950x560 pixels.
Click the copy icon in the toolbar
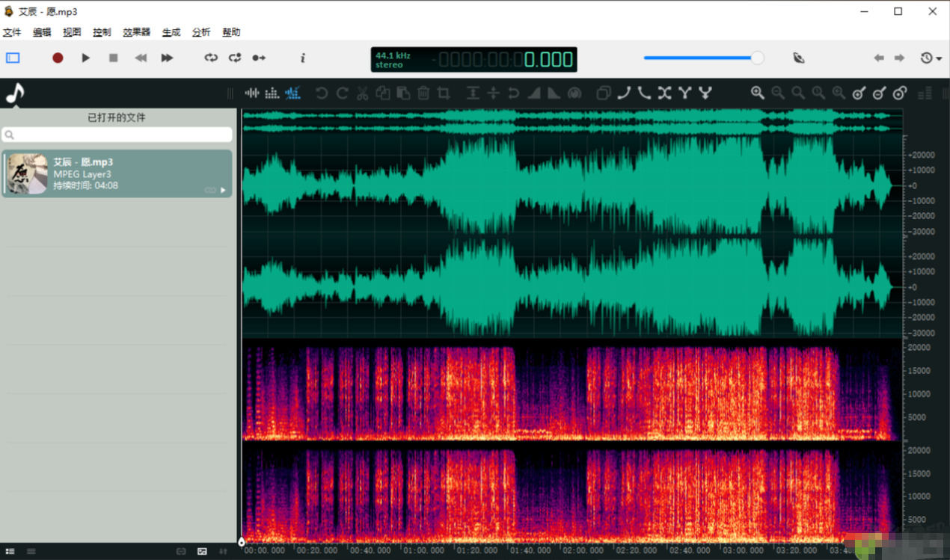point(383,93)
